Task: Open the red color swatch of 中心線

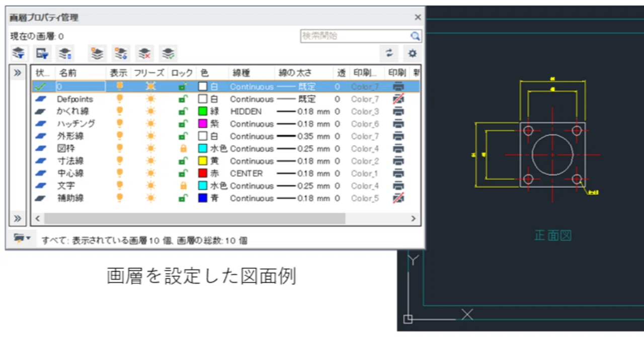Action: [x=203, y=174]
